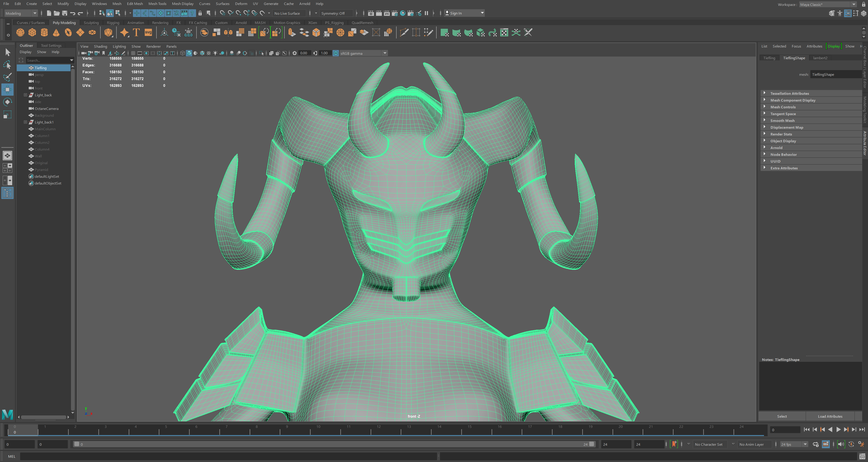Open the render settings icon on the status line
This screenshot has width=868, height=462.
point(395,13)
